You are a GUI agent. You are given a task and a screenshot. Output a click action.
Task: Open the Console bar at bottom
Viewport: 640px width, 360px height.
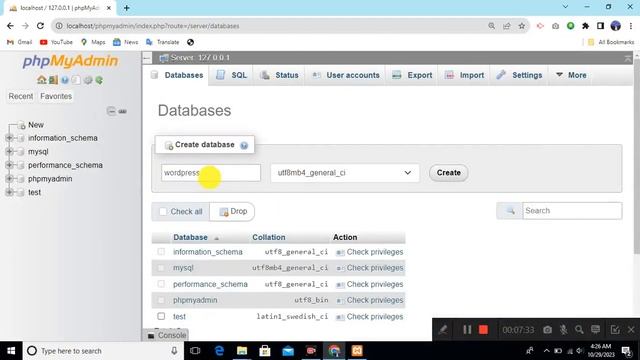point(167,335)
